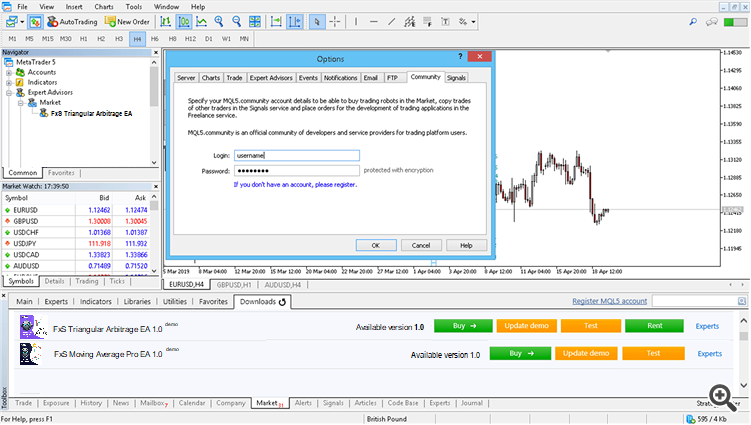751x425 pixels.
Task: Tile chart windows using grid icon
Action: tap(255, 22)
